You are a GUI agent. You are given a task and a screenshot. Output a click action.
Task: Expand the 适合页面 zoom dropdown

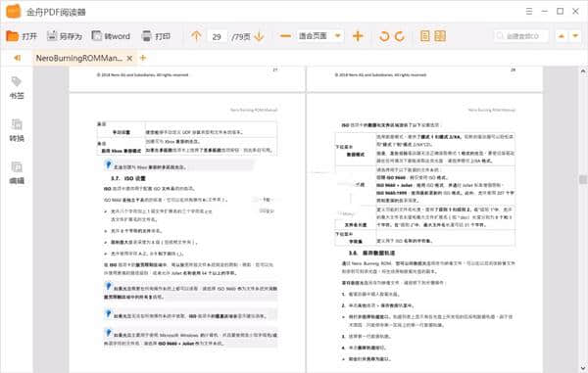tap(337, 36)
